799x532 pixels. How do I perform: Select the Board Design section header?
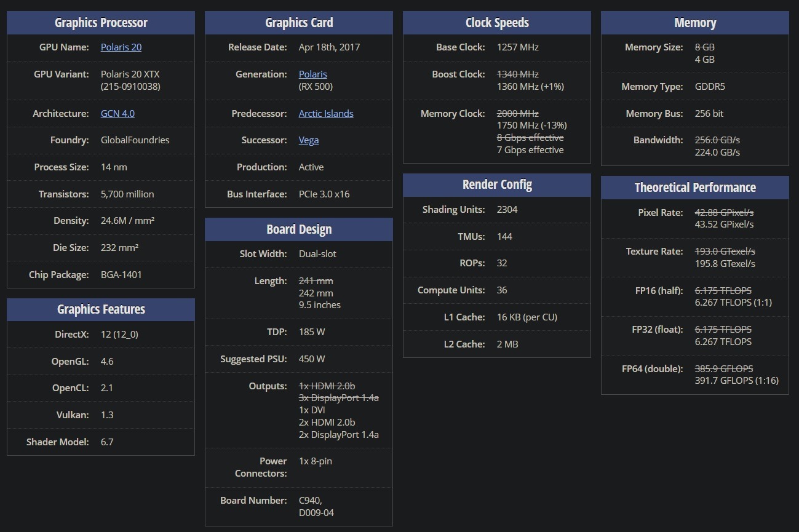(299, 229)
